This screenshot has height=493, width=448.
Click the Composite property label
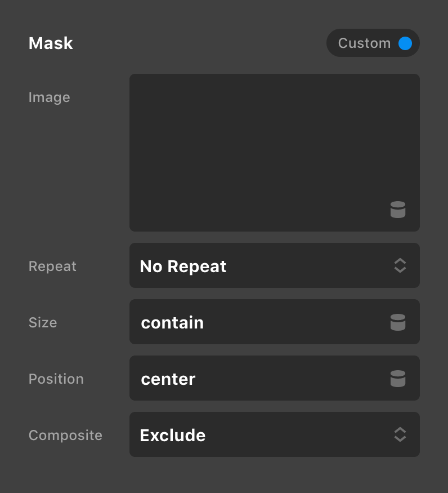point(65,436)
